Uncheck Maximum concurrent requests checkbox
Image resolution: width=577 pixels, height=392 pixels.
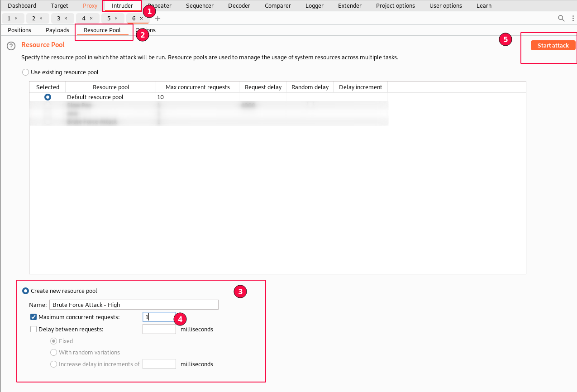[33, 317]
